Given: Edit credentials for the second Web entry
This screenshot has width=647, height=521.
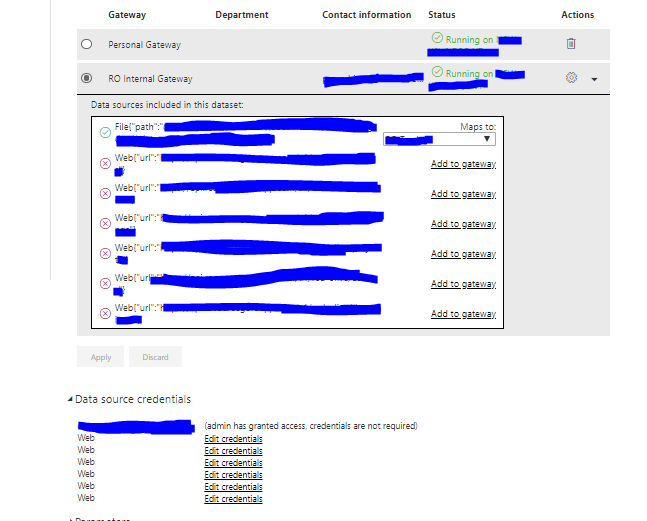Looking at the screenshot, I should [x=233, y=451].
